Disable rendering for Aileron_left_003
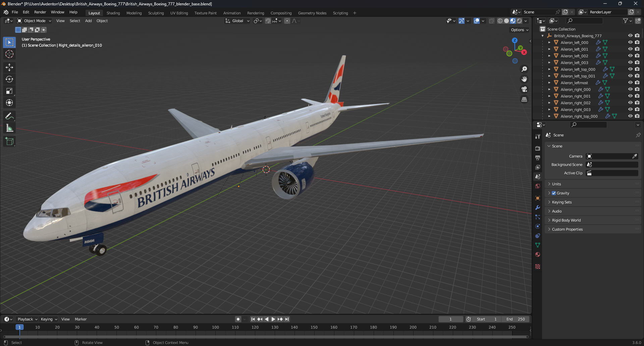644x346 pixels. coord(637,63)
